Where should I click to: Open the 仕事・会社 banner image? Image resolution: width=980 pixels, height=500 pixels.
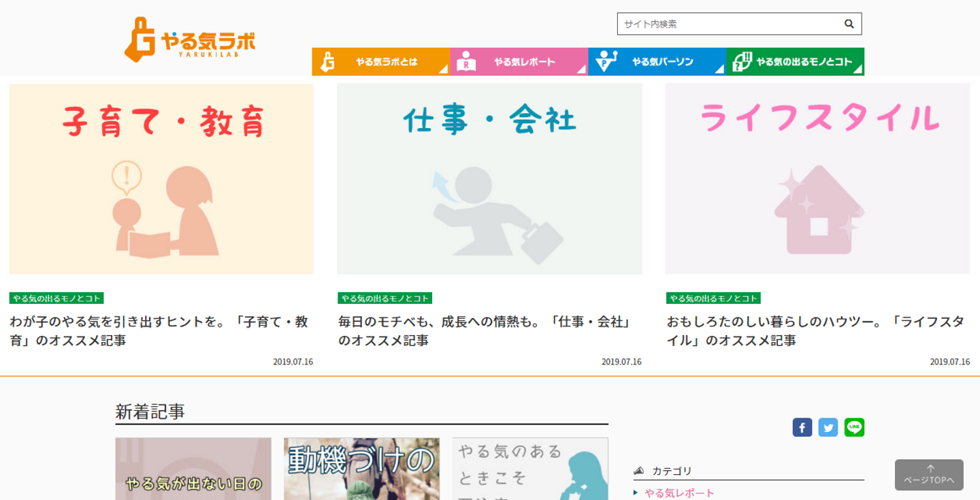pos(489,178)
